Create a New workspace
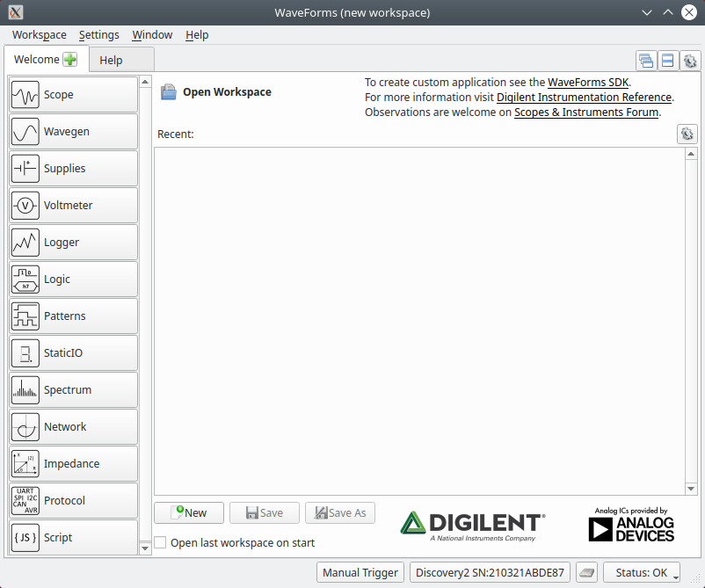Image resolution: width=705 pixels, height=588 pixels. 189,512
